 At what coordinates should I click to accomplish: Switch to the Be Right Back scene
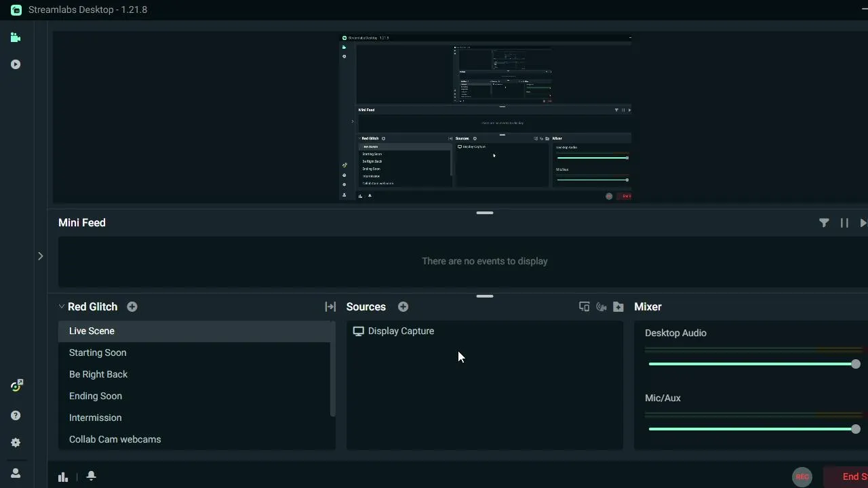(x=194, y=375)
